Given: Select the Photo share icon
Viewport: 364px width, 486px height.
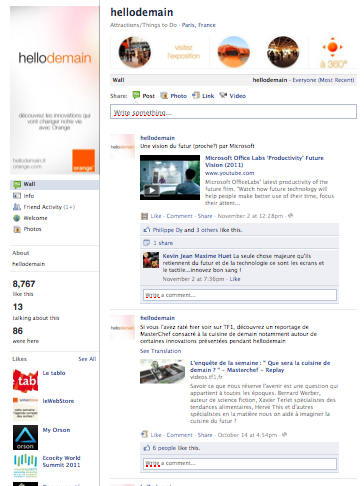Looking at the screenshot, I should (164, 96).
